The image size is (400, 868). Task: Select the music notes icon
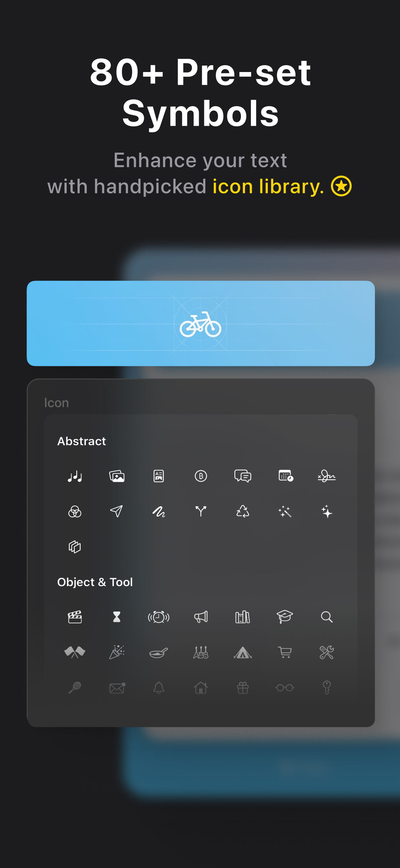point(75,476)
